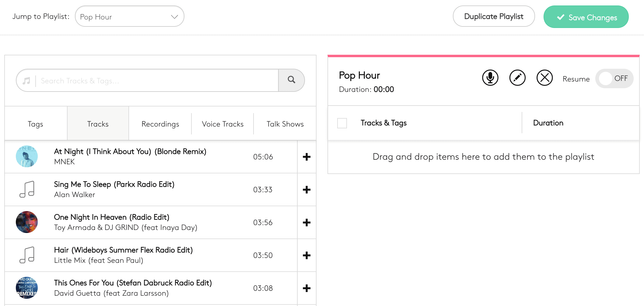Screen dimensions: 644x306
Task: Add One Night In Heaven via plus
Action: (x=306, y=223)
